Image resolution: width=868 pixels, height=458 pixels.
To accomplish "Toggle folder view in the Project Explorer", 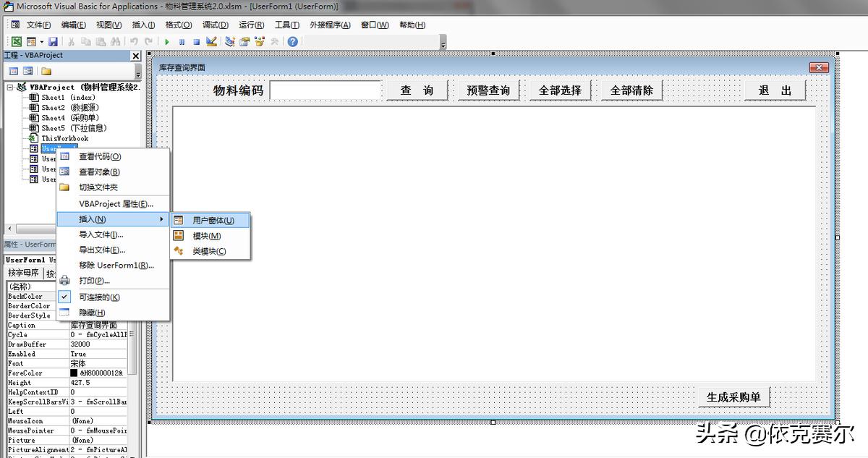I will tap(46, 70).
